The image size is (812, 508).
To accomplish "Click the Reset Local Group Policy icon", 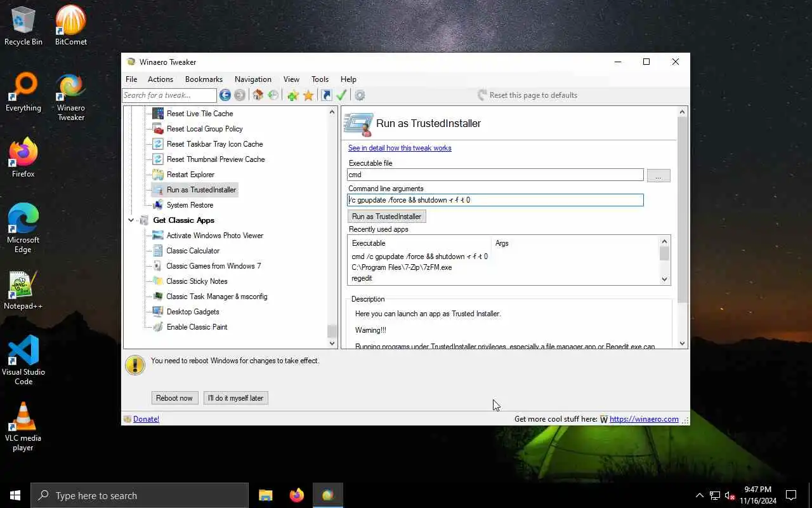I will point(158,129).
